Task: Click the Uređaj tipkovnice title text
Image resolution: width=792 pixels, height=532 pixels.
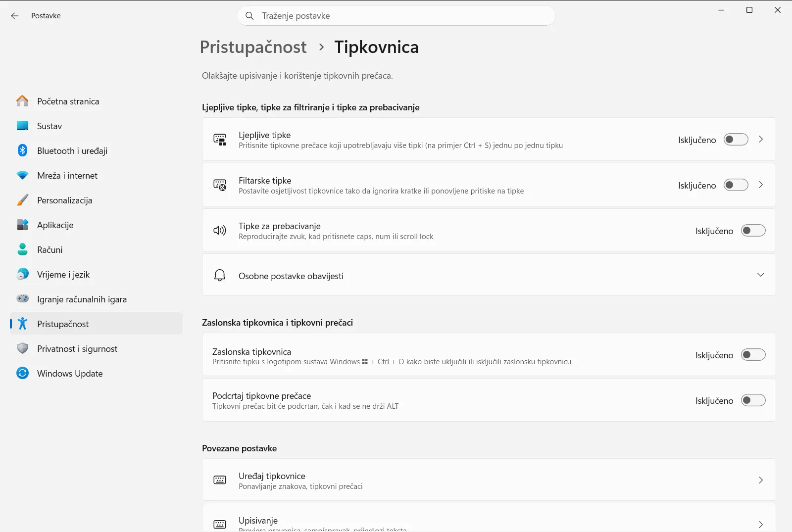Action: pos(272,476)
